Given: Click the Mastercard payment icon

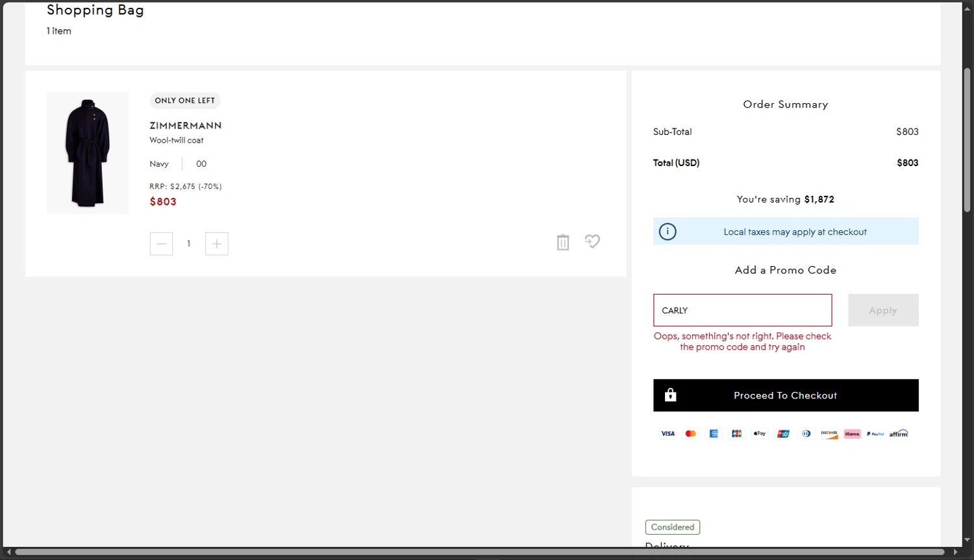Looking at the screenshot, I should point(691,433).
